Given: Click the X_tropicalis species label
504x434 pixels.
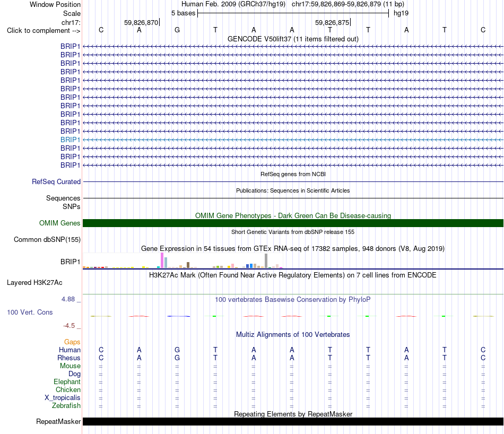Looking at the screenshot, I should (63, 398).
